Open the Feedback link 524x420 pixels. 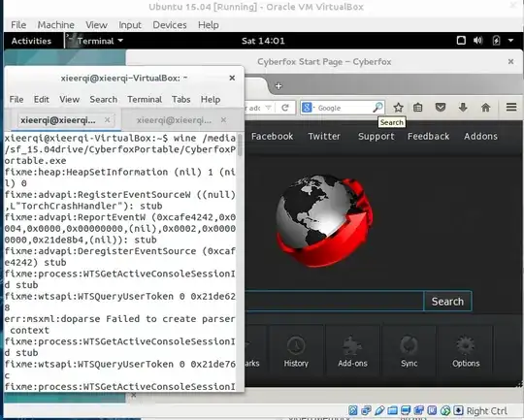click(x=428, y=137)
